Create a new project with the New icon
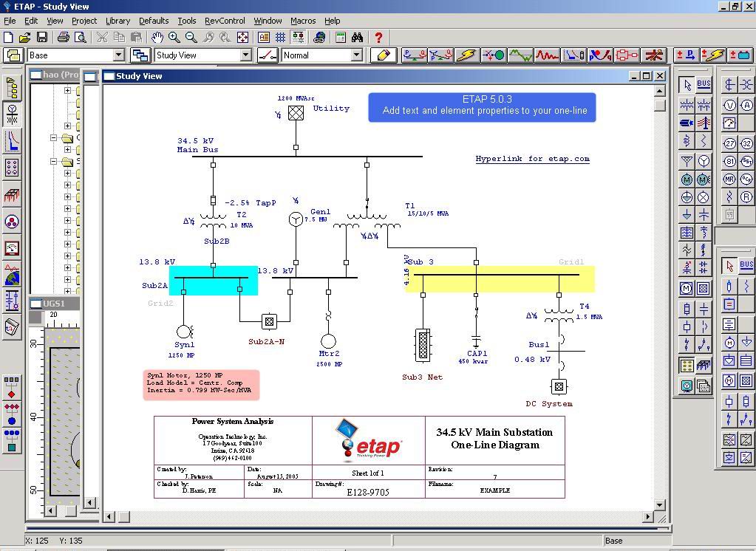The width and height of the screenshot is (756, 551). 9,37
